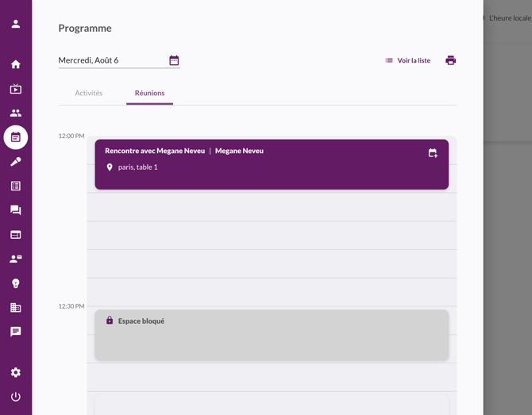Open the attendees people icon
532x415 pixels.
coord(16,113)
